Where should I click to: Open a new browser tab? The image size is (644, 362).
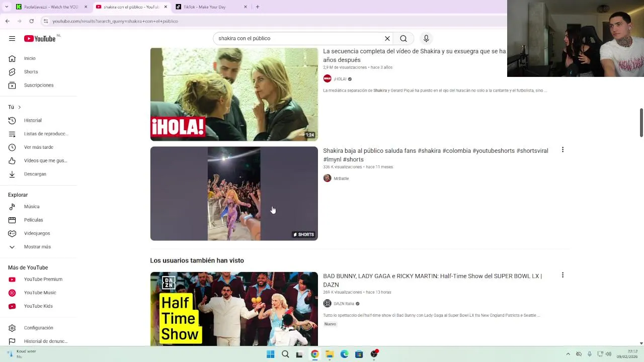tap(258, 7)
